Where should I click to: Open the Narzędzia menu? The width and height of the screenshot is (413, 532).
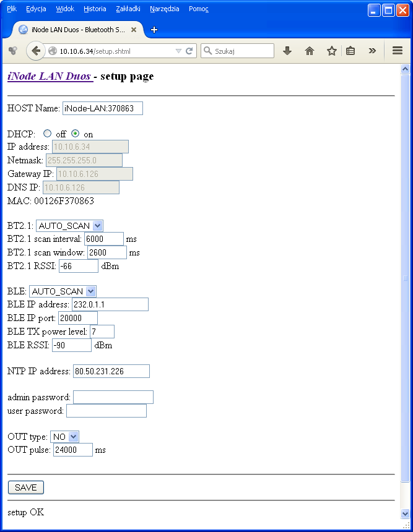pyautogui.click(x=164, y=9)
